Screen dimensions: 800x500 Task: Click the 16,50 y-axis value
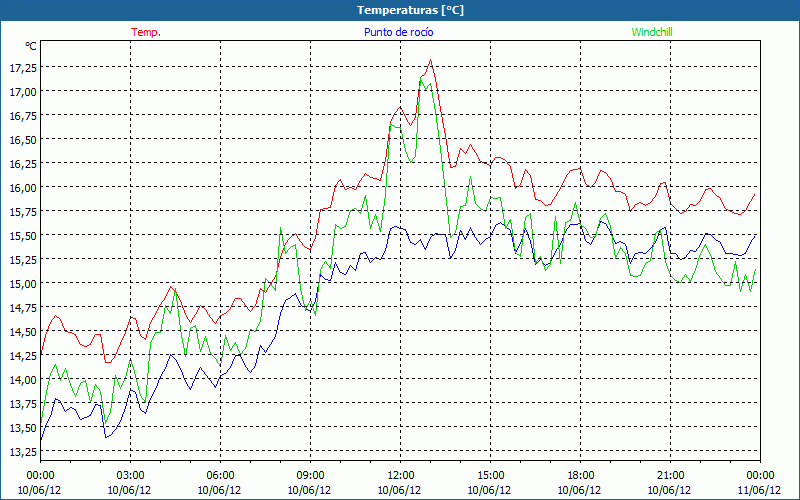(x=23, y=140)
